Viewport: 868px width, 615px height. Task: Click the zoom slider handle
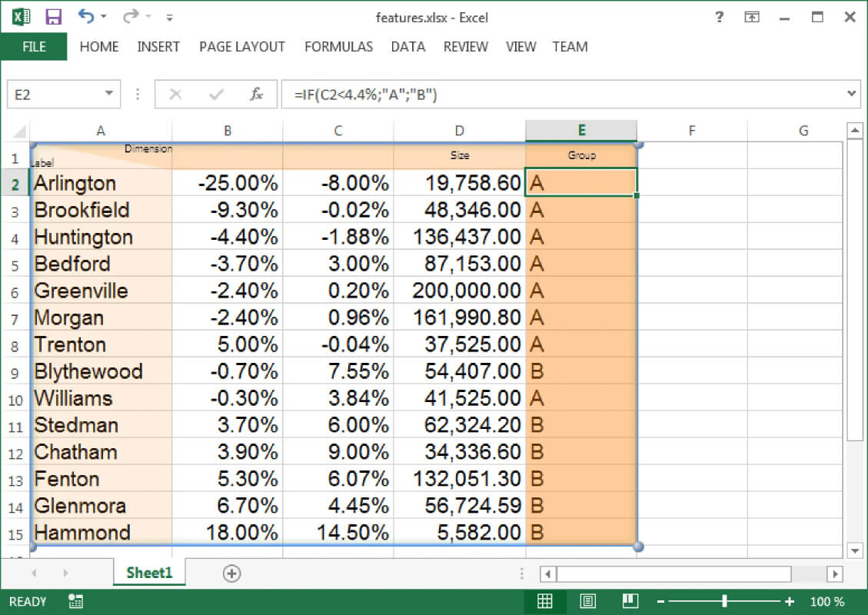724,601
